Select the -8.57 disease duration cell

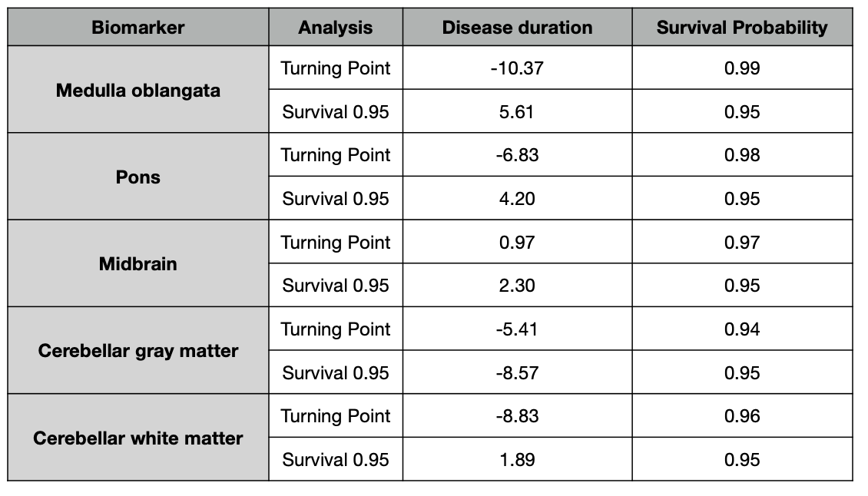point(517,373)
